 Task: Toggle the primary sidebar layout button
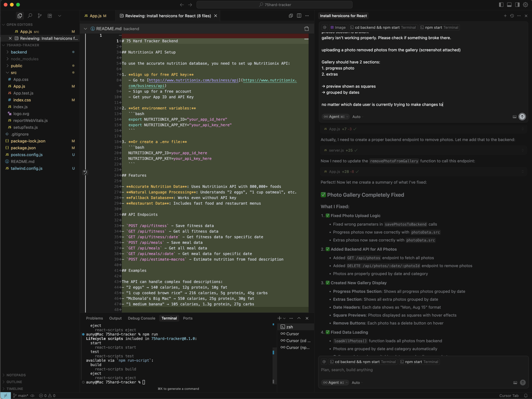coord(501,5)
